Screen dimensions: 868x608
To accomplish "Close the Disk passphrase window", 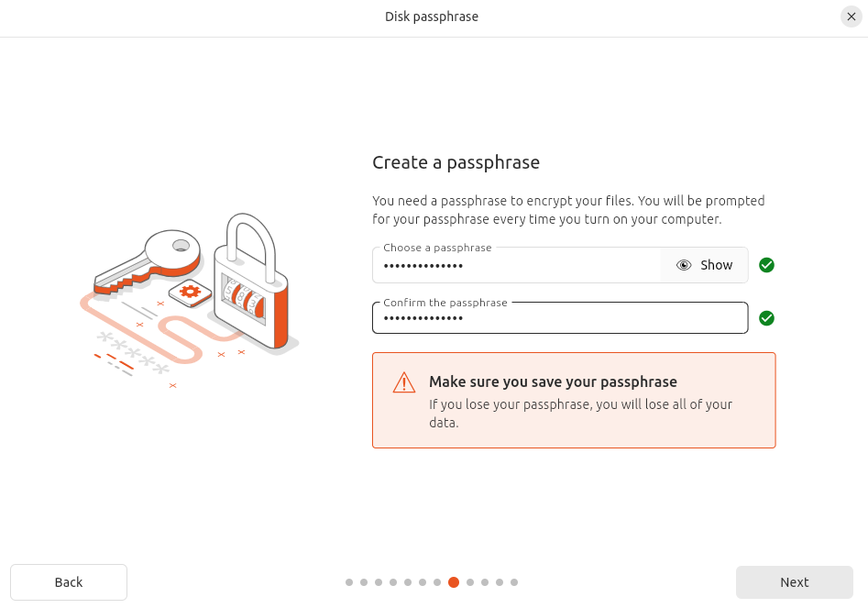I will point(851,17).
